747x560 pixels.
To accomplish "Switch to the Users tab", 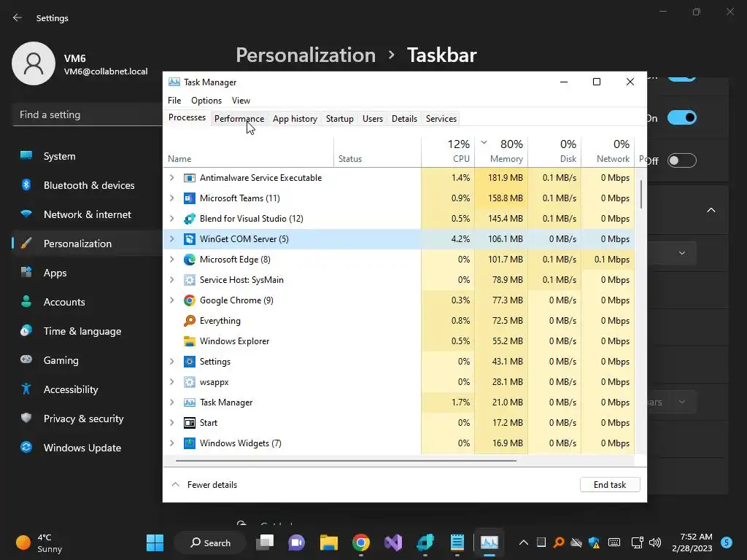I will pos(373,119).
